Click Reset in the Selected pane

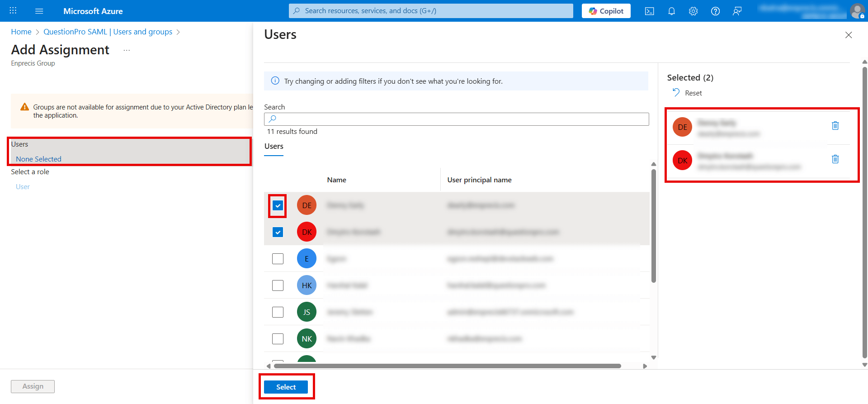pos(687,93)
